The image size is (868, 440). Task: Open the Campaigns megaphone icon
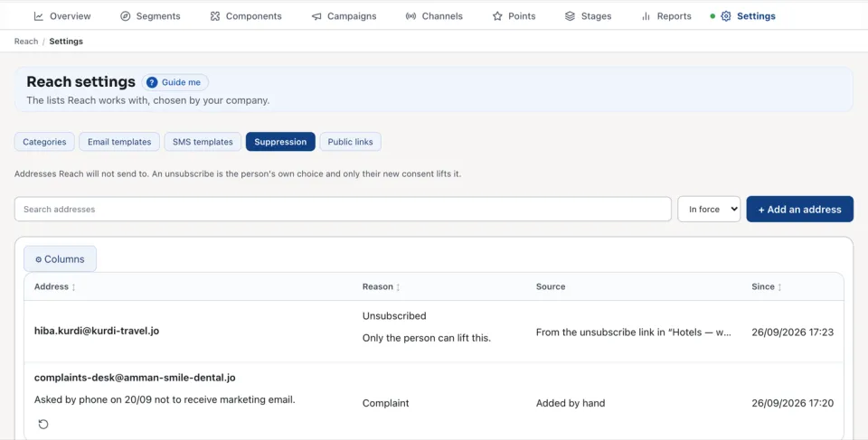(316, 16)
